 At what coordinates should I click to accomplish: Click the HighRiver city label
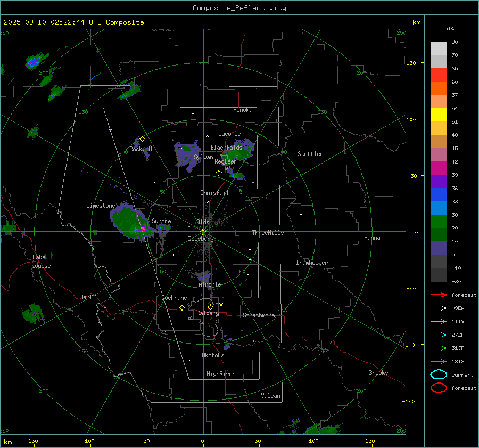click(221, 374)
